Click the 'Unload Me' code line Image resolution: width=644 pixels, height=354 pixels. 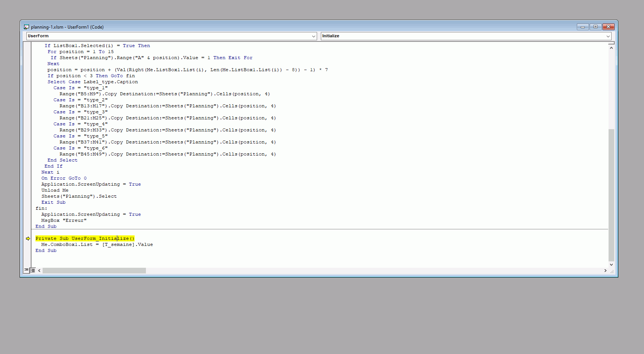pos(55,190)
